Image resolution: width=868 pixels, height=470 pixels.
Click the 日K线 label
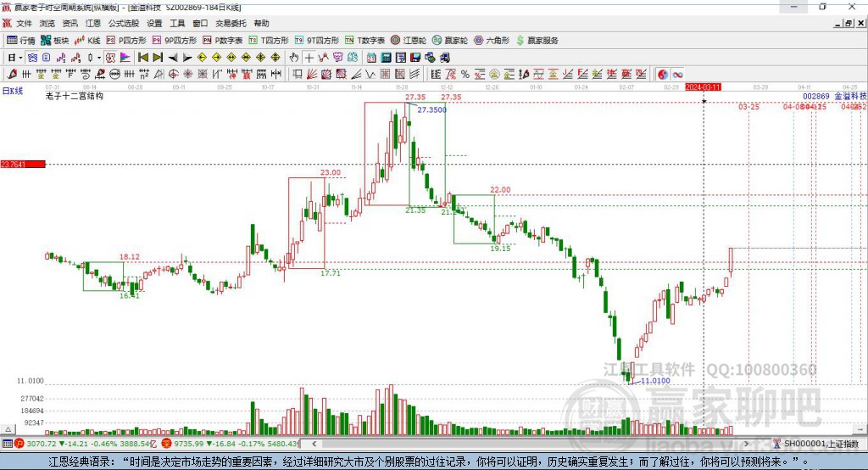(12, 91)
